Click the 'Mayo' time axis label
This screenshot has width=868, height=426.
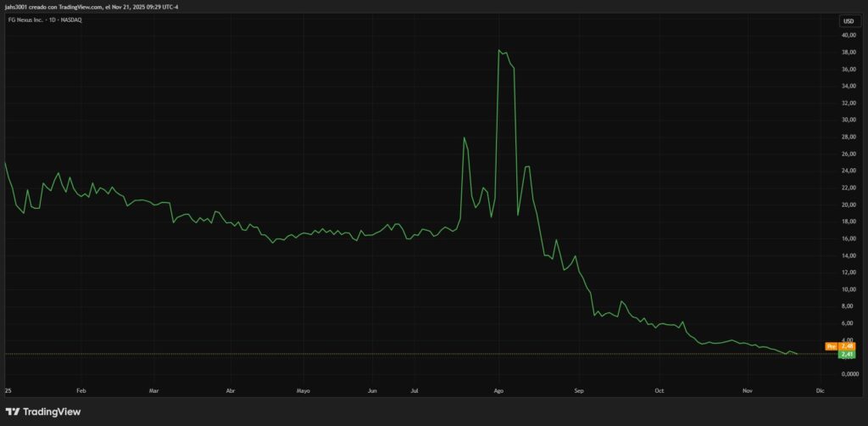(x=303, y=390)
